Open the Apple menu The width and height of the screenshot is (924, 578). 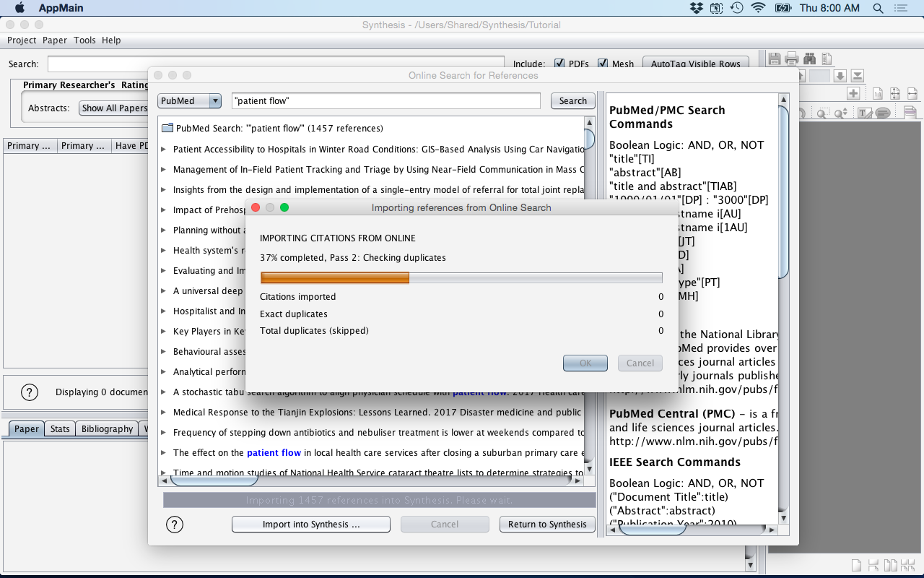pyautogui.click(x=19, y=8)
